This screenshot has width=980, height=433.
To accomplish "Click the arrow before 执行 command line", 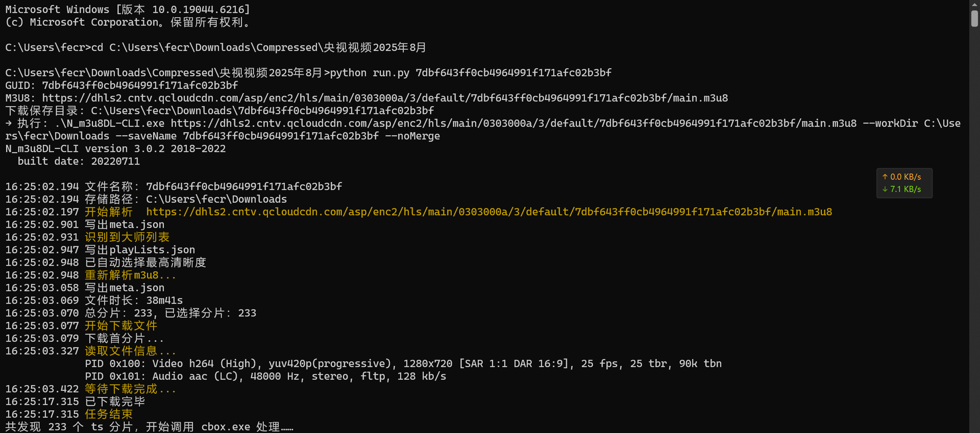I will [x=9, y=123].
